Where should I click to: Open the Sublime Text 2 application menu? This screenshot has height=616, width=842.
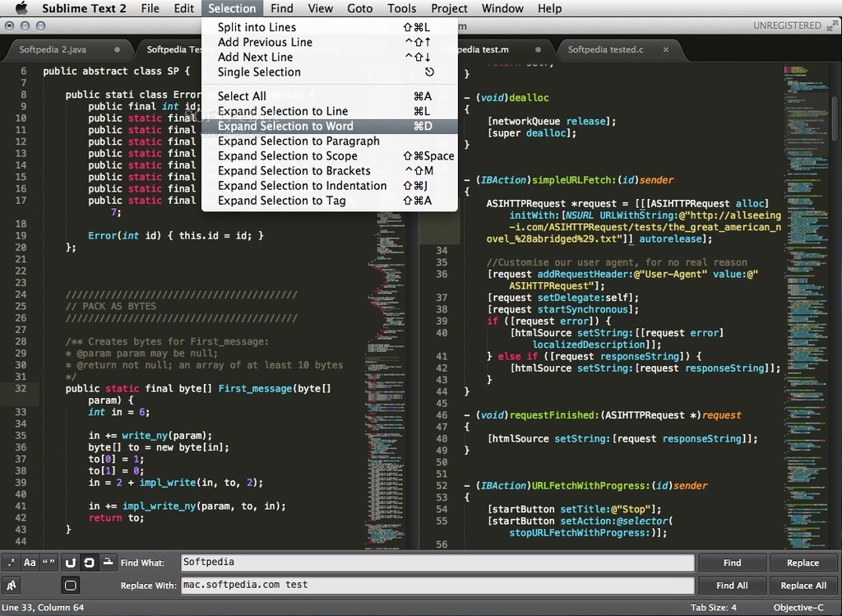click(84, 8)
